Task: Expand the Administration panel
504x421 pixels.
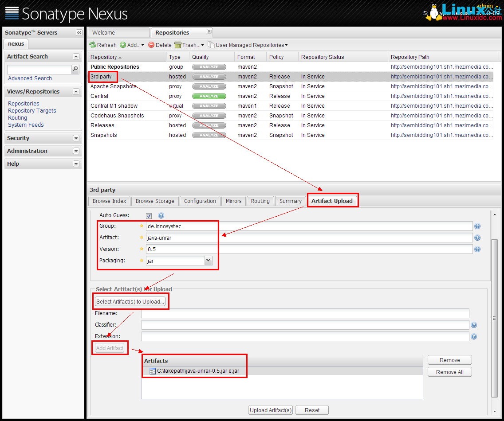Action: coord(76,151)
